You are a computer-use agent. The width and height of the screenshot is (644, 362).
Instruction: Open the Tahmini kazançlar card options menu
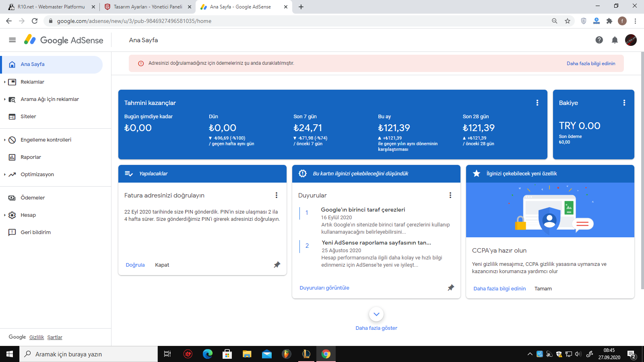point(537,103)
